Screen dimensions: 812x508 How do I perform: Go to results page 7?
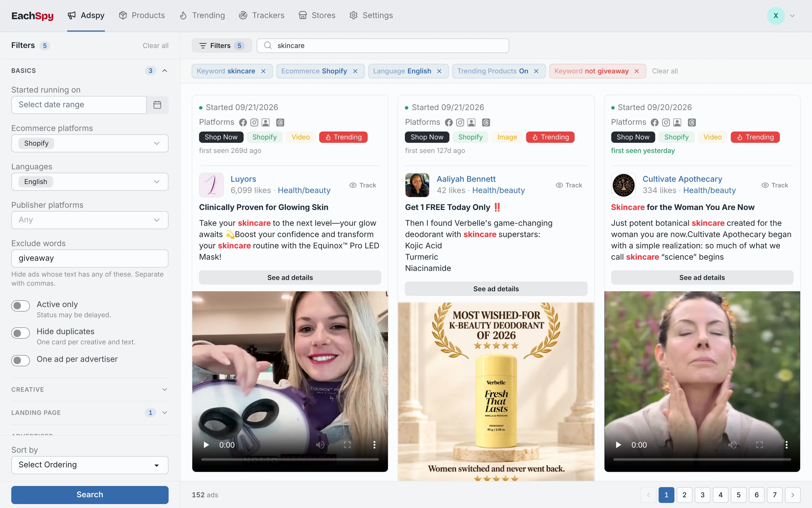pos(775,495)
